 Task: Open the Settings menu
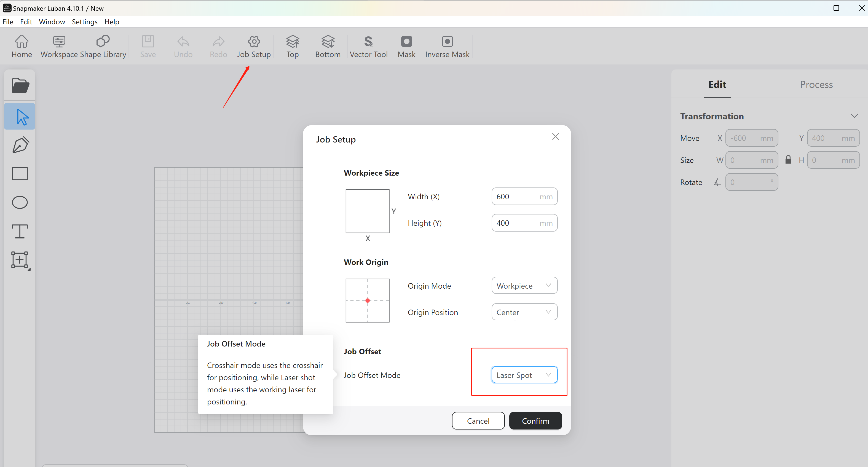click(x=85, y=22)
